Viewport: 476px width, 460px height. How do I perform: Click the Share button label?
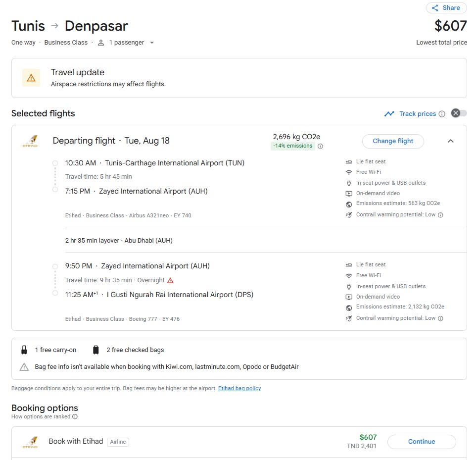pyautogui.click(x=451, y=8)
